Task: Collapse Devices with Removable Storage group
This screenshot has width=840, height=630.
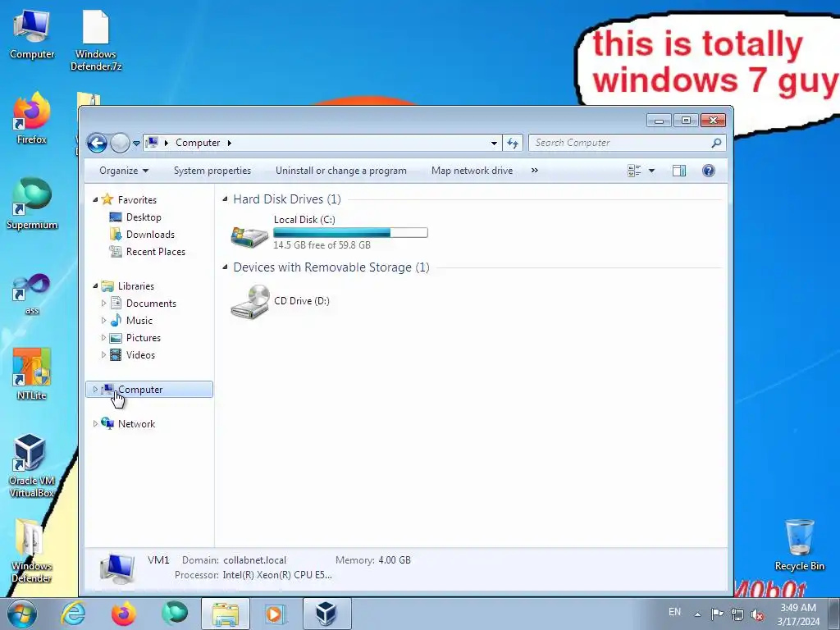Action: tap(225, 267)
